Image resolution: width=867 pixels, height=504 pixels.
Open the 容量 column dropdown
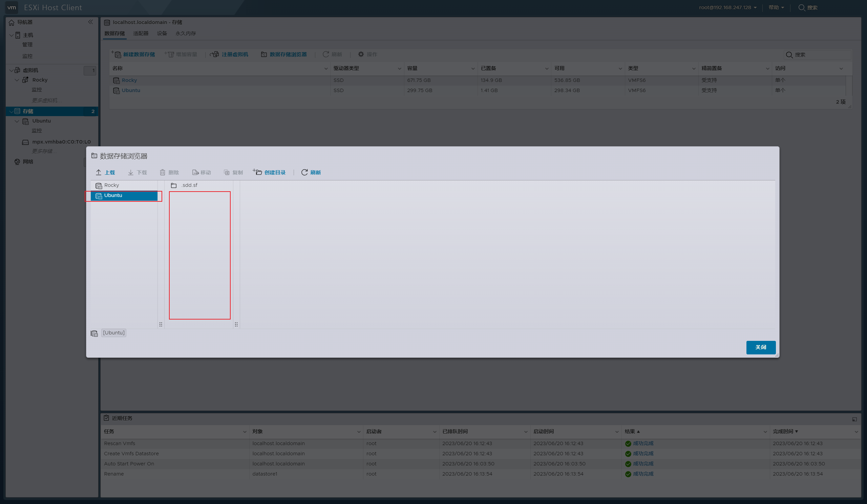coord(473,68)
